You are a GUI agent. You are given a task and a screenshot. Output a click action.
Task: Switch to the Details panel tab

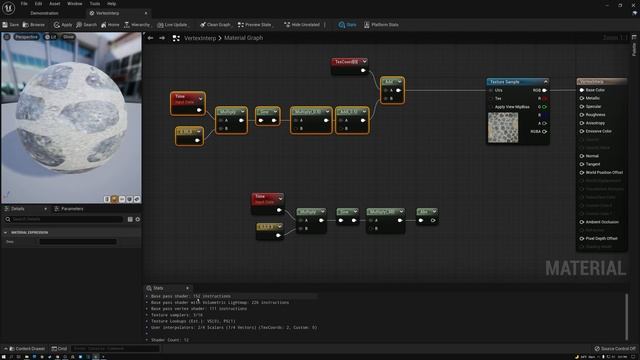tap(18, 209)
